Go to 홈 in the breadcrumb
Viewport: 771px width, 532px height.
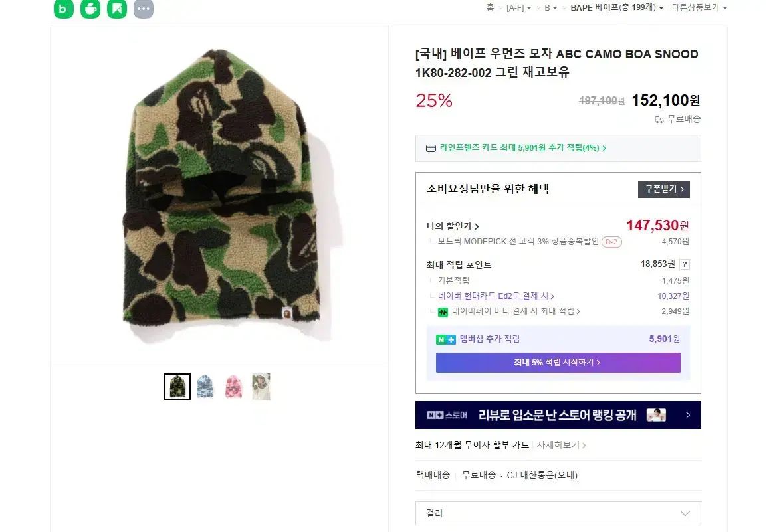(x=490, y=8)
